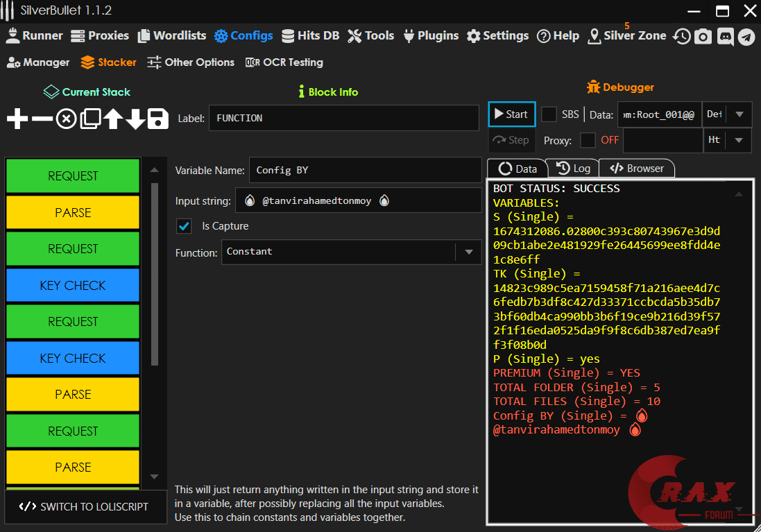Add a new block to the stack
The height and width of the screenshot is (532, 761).
click(17, 119)
